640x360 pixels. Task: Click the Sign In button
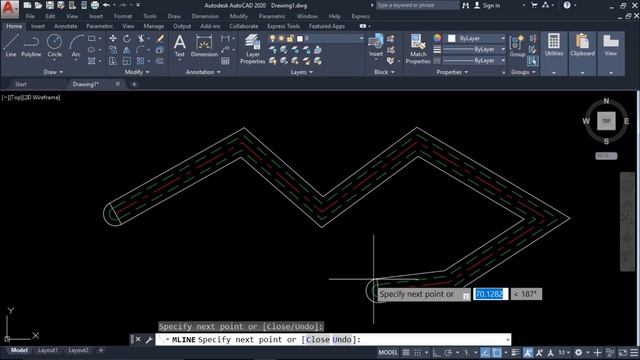[x=487, y=5]
